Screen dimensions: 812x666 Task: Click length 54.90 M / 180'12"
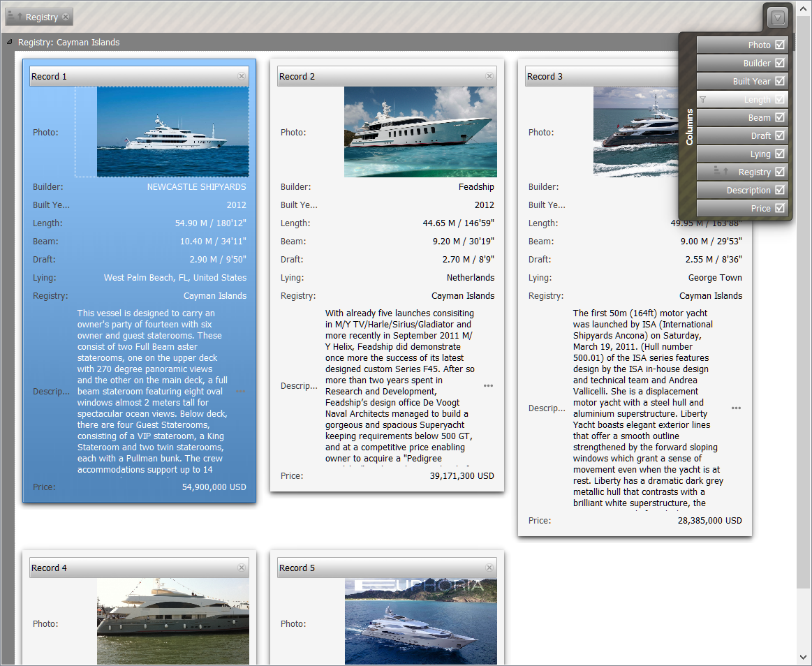pos(210,223)
